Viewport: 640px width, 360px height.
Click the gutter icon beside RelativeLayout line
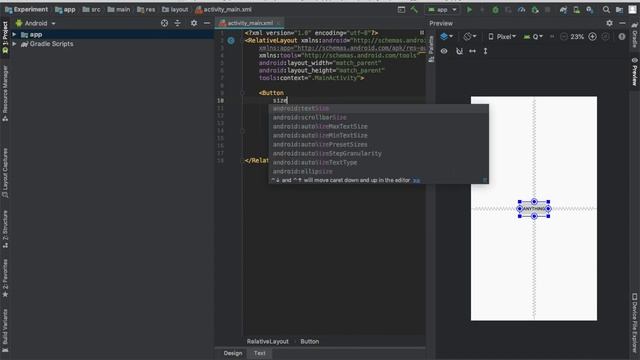tap(231, 40)
